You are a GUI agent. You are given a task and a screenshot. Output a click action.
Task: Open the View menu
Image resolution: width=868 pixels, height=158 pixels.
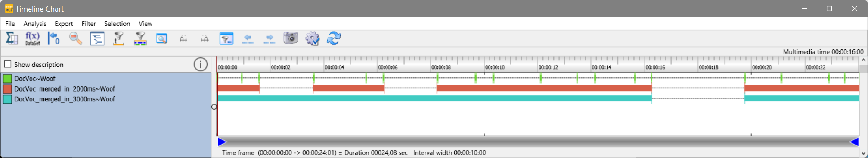pyautogui.click(x=146, y=24)
